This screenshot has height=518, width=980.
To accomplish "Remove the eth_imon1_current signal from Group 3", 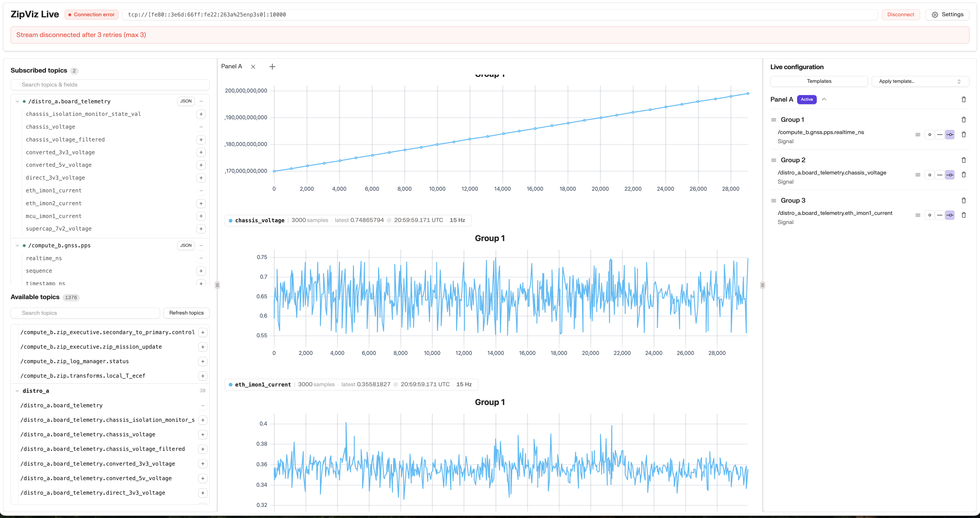I will [963, 215].
